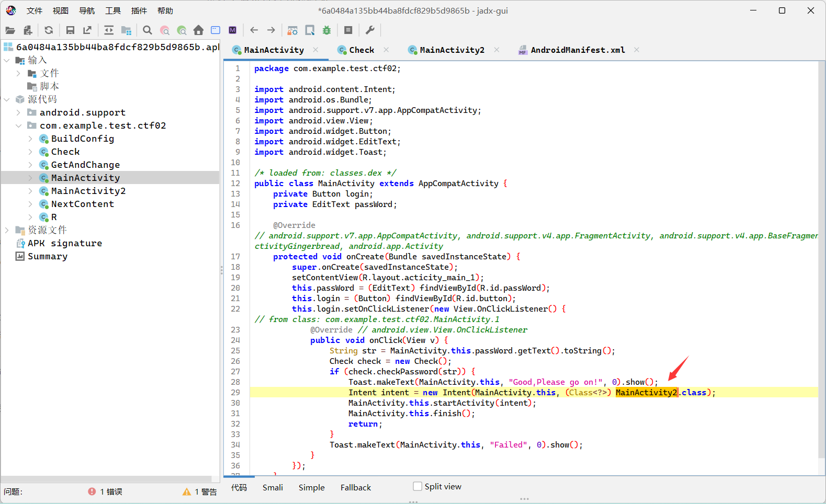This screenshot has height=504, width=826.
Task: Switch to the Smali view
Action: pyautogui.click(x=273, y=487)
